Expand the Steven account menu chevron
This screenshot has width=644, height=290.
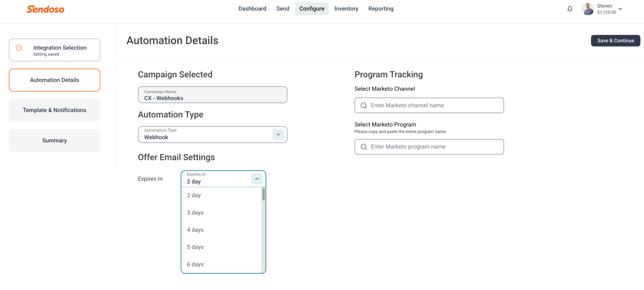(620, 9)
